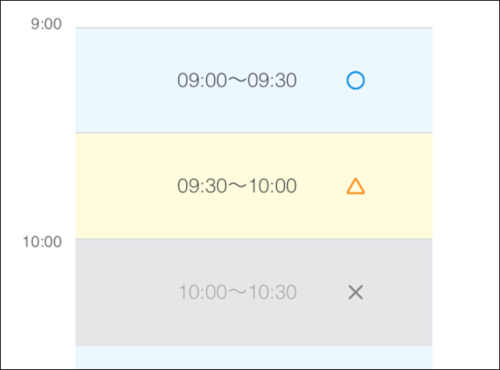Click yellow slot area right of triangle icon
Viewport: 500px width, 370px height.
coord(399,186)
